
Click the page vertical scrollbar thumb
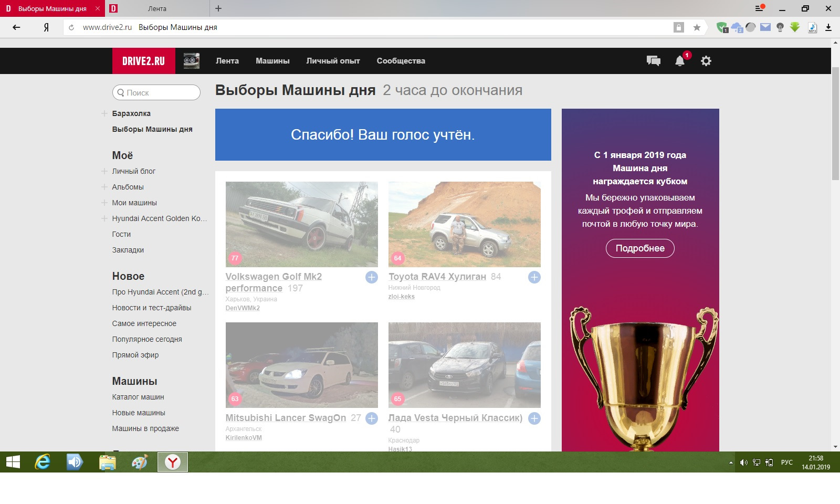pyautogui.click(x=835, y=124)
